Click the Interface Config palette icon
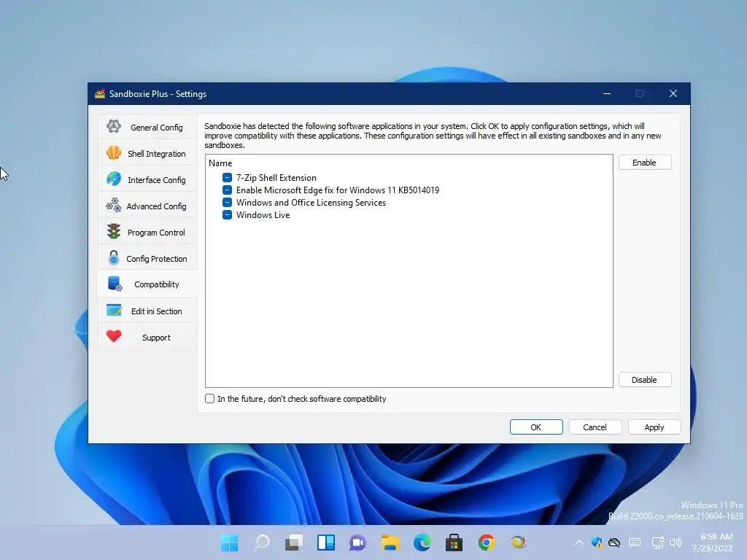 click(113, 179)
